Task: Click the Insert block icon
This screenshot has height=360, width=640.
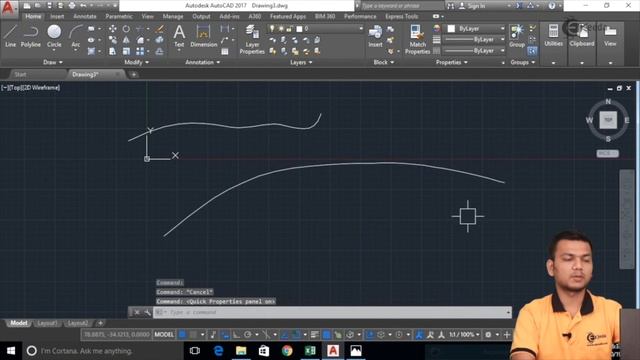Action: click(x=375, y=36)
